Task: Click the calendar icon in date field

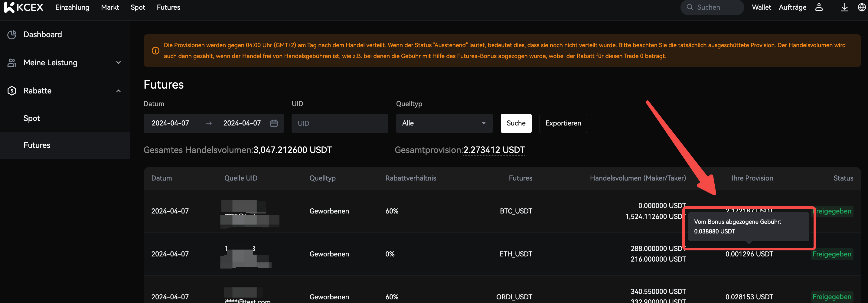Action: [x=274, y=123]
